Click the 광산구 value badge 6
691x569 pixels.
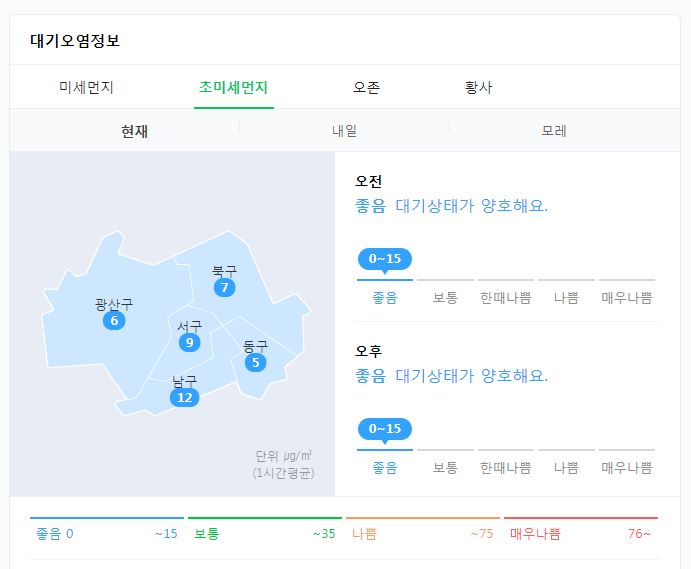(114, 320)
